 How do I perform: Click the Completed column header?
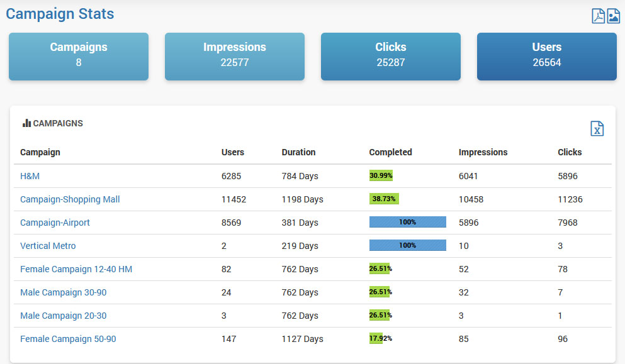390,152
